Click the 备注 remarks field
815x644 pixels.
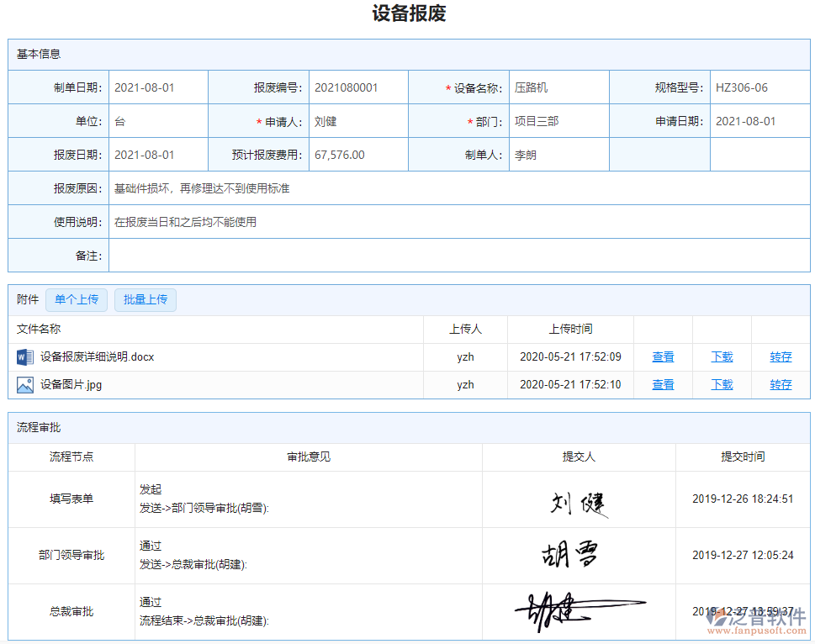pyautogui.click(x=336, y=255)
